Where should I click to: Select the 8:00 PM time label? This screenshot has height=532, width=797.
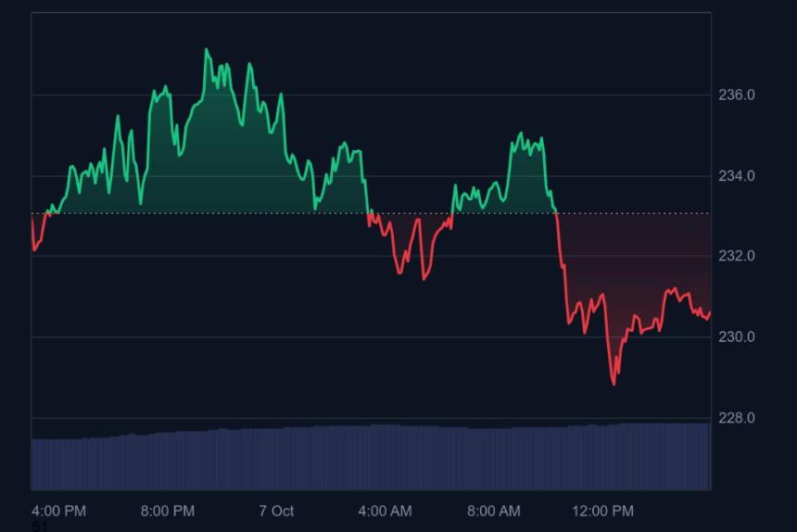point(168,511)
